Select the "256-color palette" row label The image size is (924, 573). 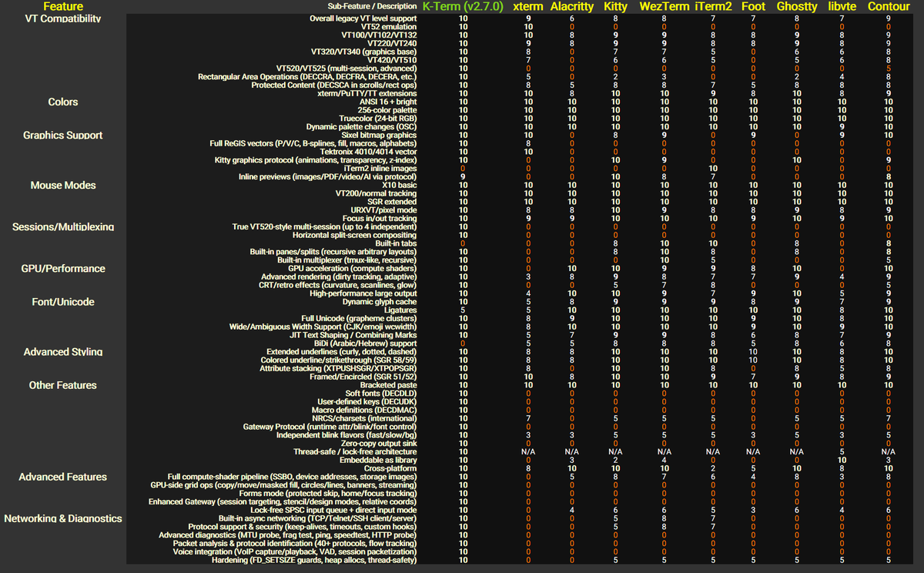click(387, 110)
